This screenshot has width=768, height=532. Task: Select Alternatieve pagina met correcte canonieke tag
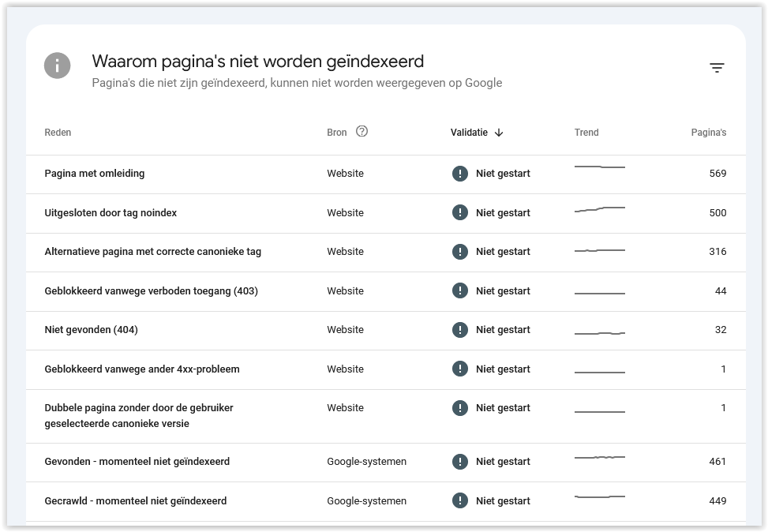tap(386, 253)
